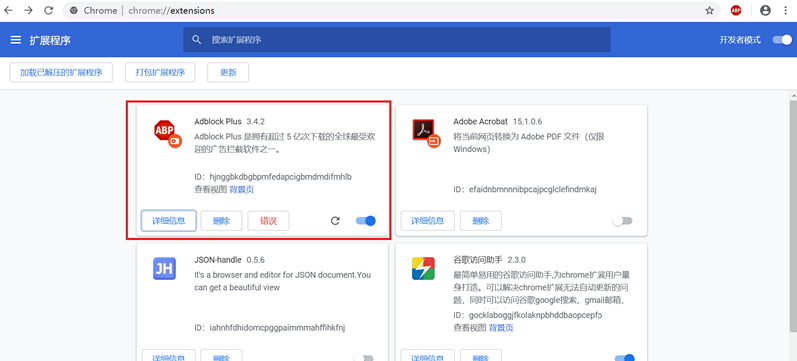The height and width of the screenshot is (361, 797).
Task: Click 打包扩展程序 button
Action: coord(160,72)
